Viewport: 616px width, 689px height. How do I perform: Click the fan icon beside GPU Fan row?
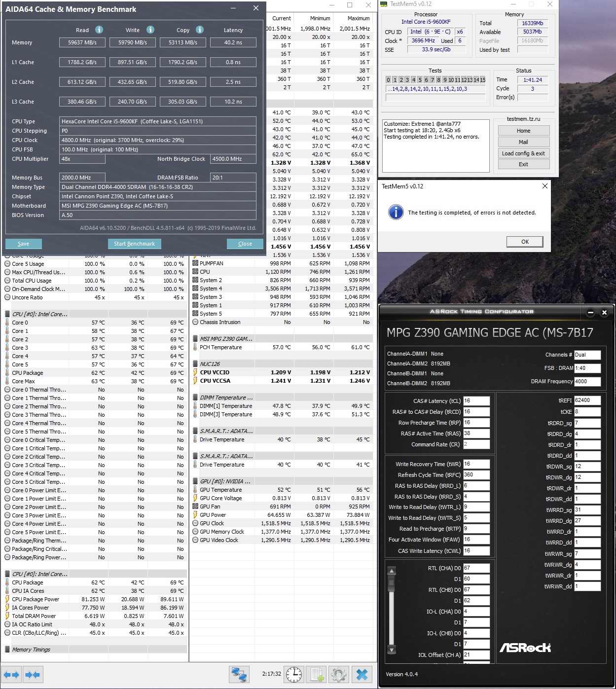pyautogui.click(x=195, y=507)
